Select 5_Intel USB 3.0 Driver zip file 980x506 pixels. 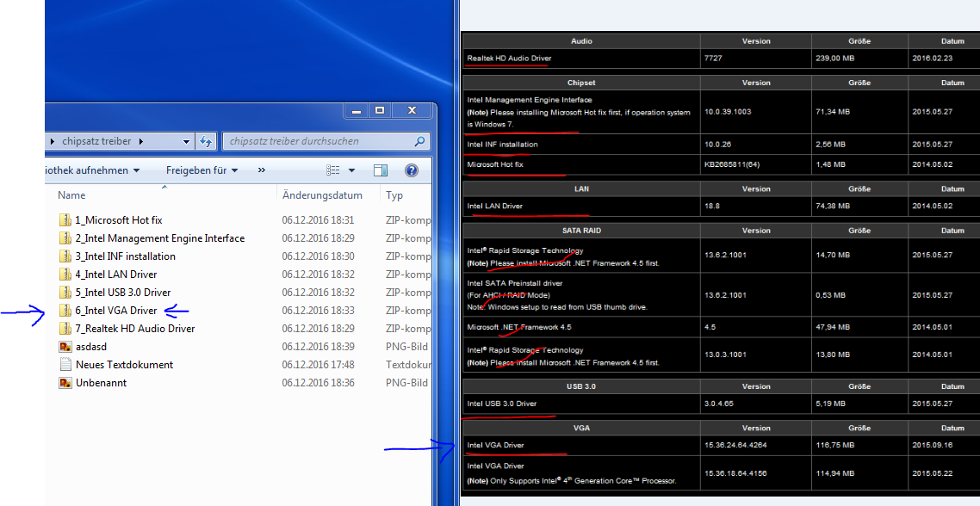pyautogui.click(x=123, y=293)
